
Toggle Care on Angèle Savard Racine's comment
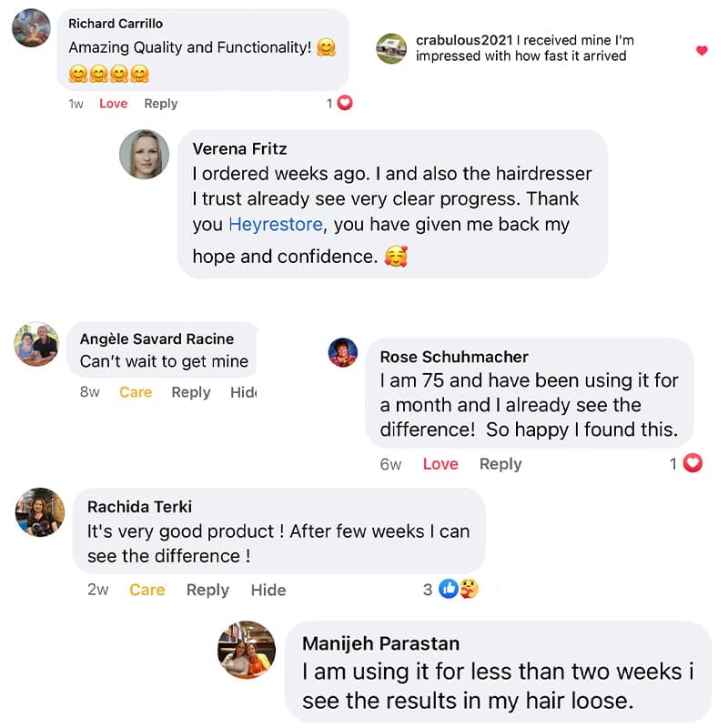pos(136,392)
